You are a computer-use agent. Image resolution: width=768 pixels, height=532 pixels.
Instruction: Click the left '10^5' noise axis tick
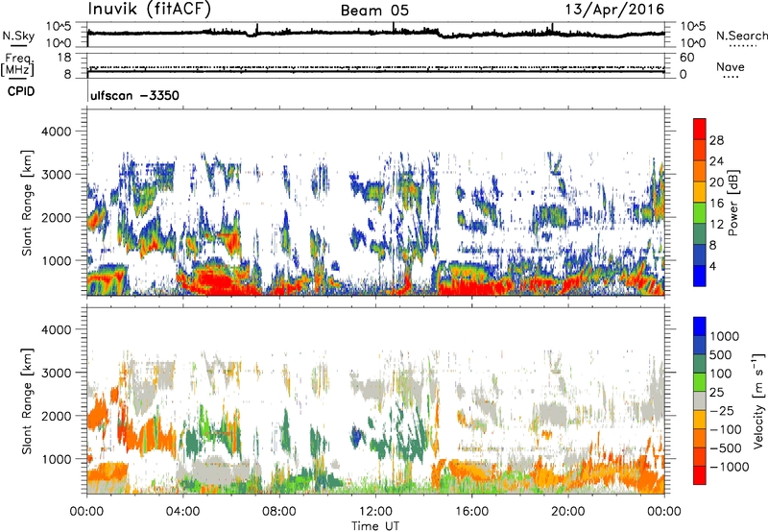(x=59, y=27)
